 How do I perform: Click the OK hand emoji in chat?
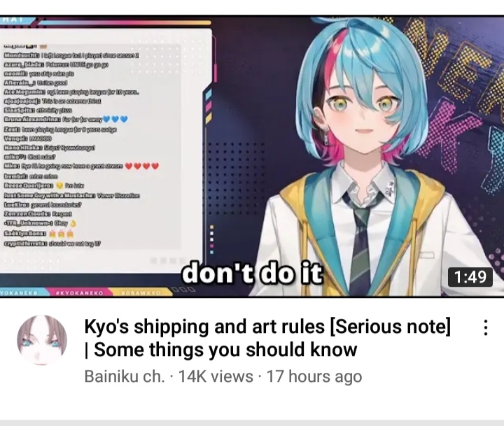(73, 223)
